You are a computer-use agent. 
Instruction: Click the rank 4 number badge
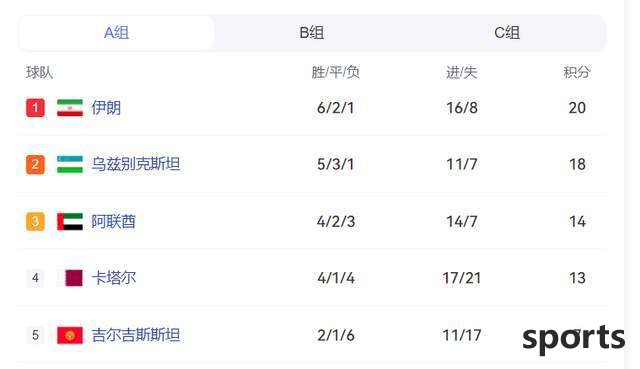(x=36, y=278)
